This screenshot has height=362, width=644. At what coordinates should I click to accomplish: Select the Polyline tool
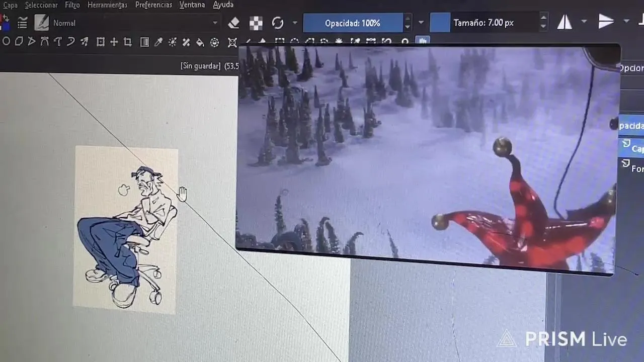point(32,42)
